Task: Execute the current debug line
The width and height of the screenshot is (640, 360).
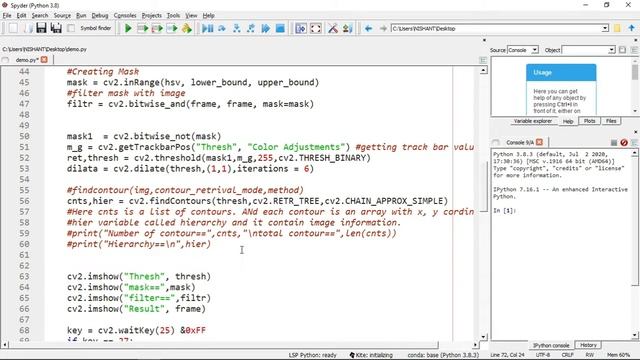Action: click(x=222, y=28)
